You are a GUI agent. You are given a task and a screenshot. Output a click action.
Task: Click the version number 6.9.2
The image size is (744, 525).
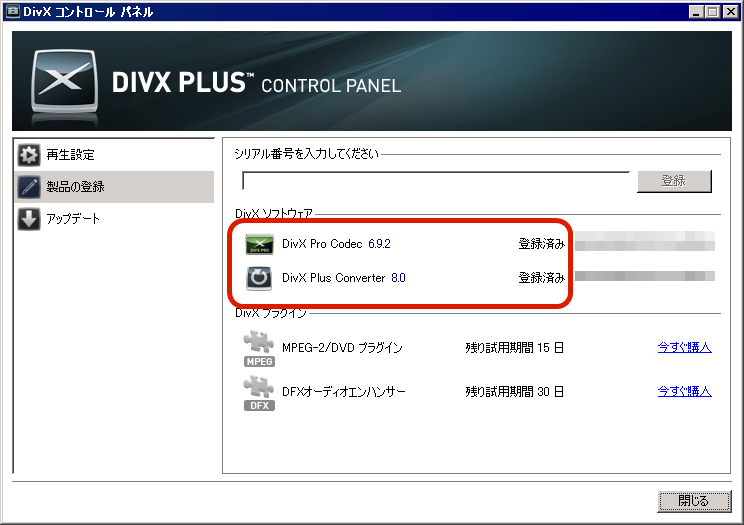pos(379,244)
